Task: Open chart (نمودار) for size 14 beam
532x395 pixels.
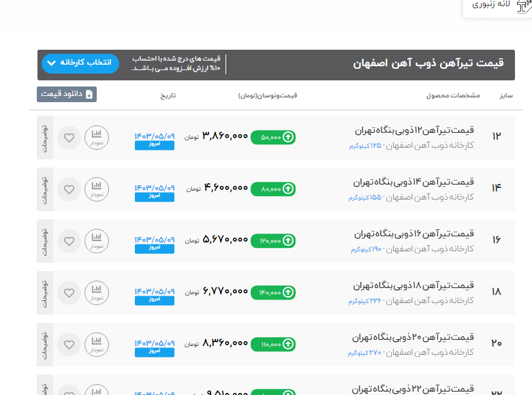Action: click(97, 189)
